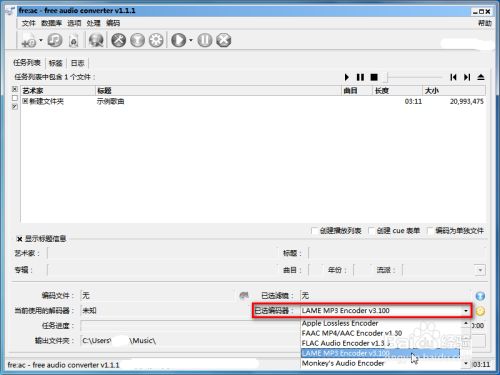
Task: Stop encoding with the toolbar X icon
Action: click(x=224, y=41)
